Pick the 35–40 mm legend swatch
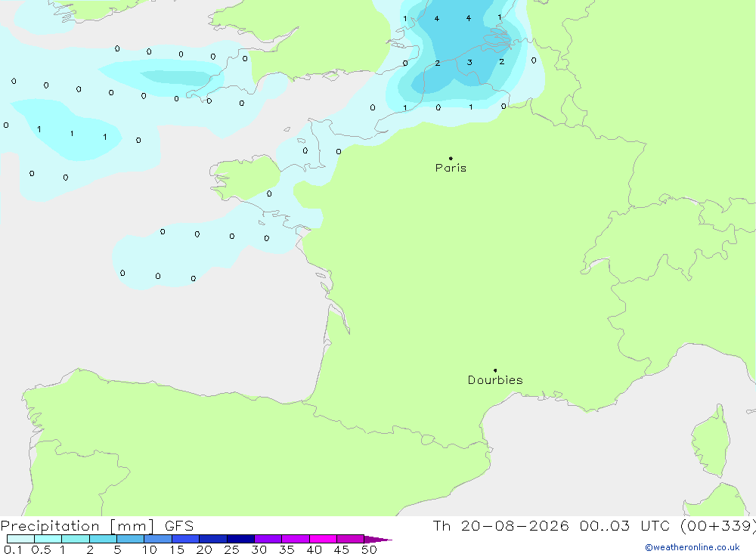 point(295,539)
